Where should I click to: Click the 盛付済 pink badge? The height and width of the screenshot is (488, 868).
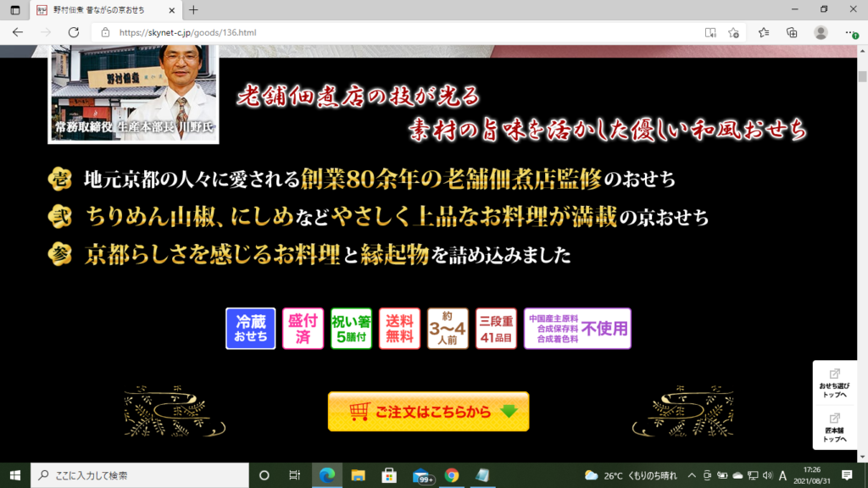[303, 329]
